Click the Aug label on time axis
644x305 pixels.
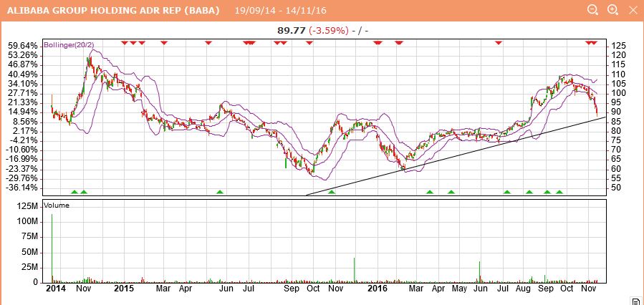[x=522, y=289]
